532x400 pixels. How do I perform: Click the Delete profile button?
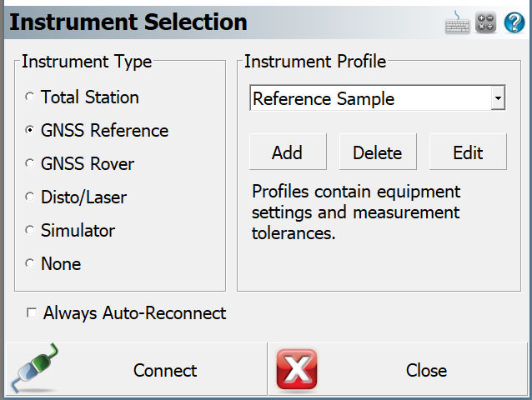(378, 152)
